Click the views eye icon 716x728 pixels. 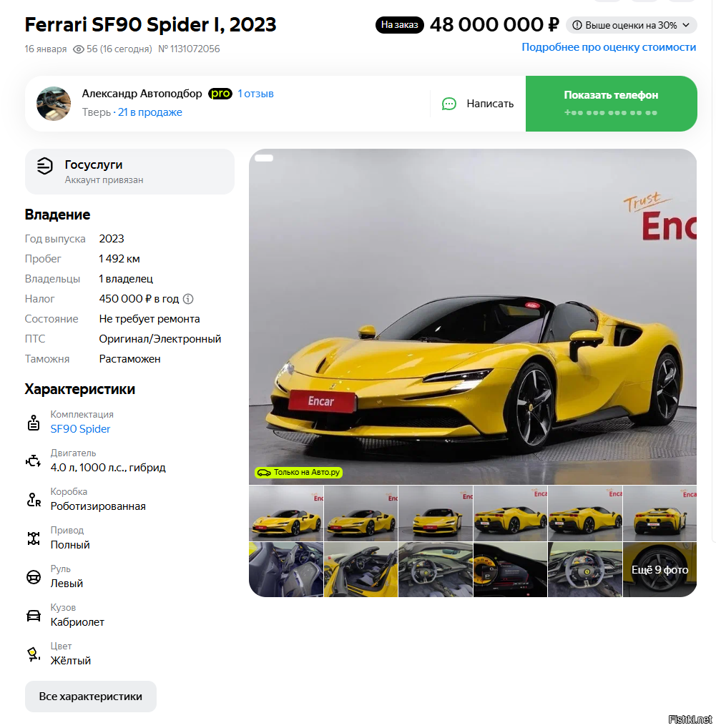click(79, 49)
